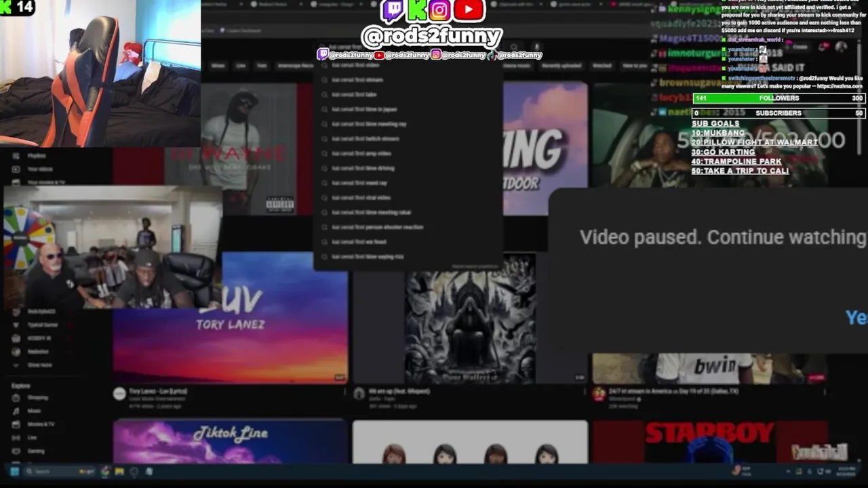This screenshot has height=488, width=868.
Task: Open options menu for Hit em up video
Action: (x=584, y=392)
